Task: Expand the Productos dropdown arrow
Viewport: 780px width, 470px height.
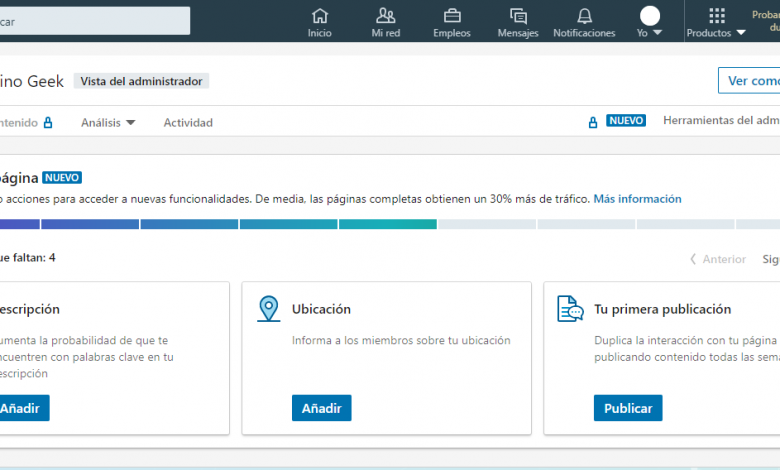Action: tap(741, 33)
